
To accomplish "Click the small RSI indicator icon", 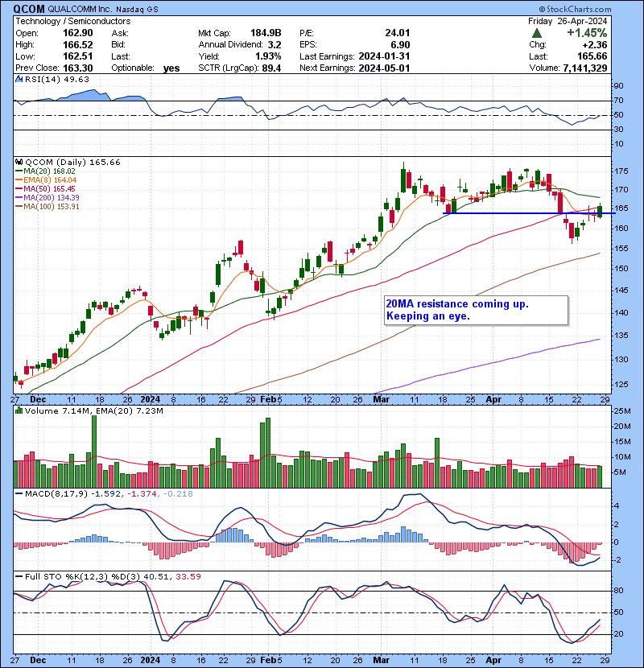I will point(19,79).
